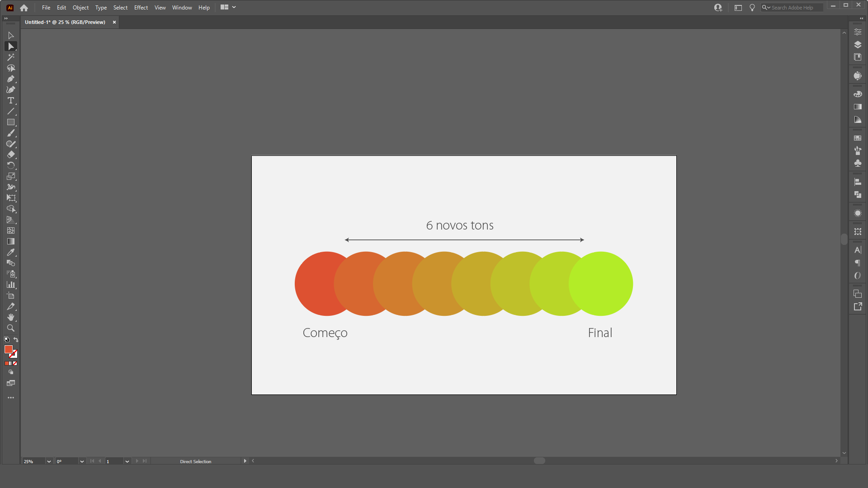The height and width of the screenshot is (488, 868).
Task: Open the Swatches panel icon
Action: pos(858,138)
